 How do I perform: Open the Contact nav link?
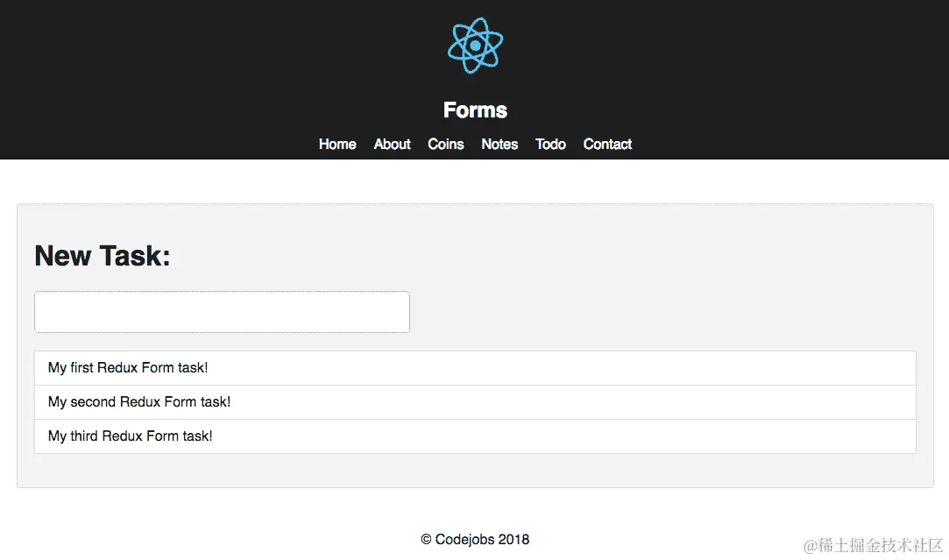tap(607, 145)
